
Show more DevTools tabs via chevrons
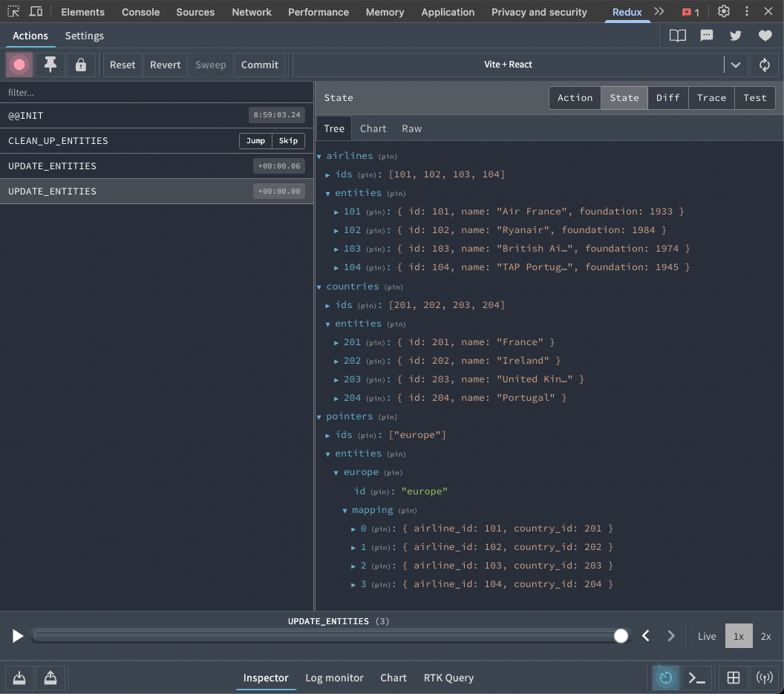[659, 11]
